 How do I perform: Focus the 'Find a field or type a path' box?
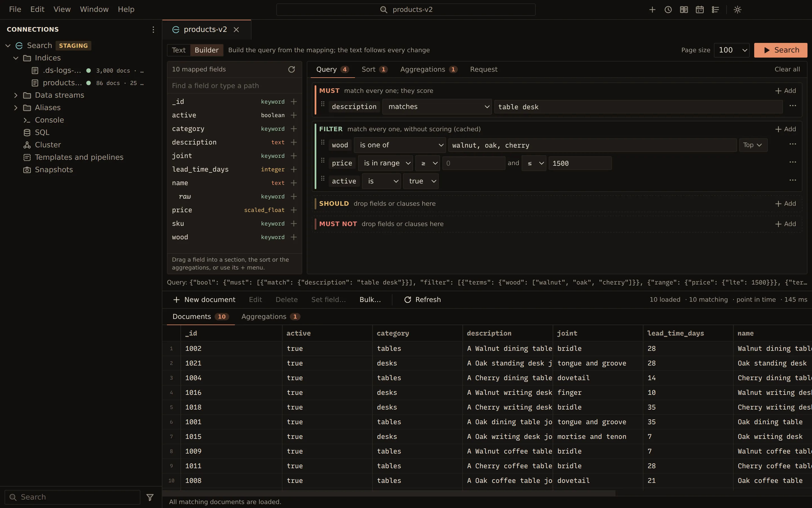[x=234, y=86]
